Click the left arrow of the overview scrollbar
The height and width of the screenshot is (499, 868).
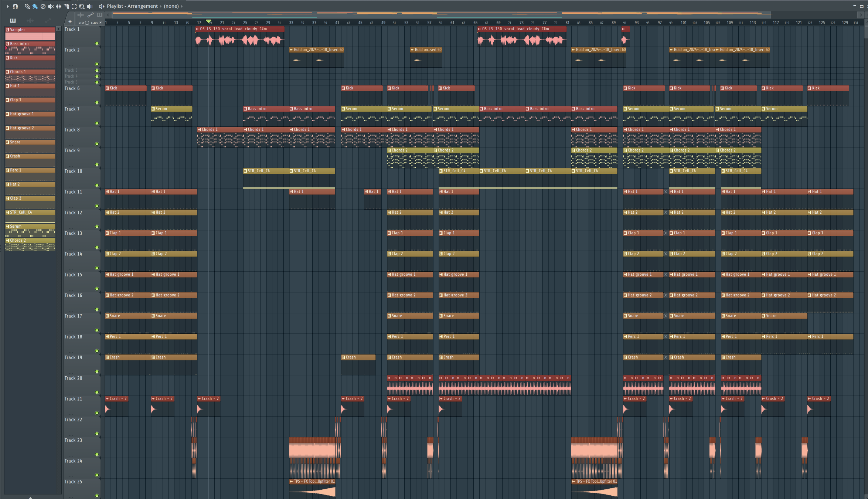click(108, 15)
